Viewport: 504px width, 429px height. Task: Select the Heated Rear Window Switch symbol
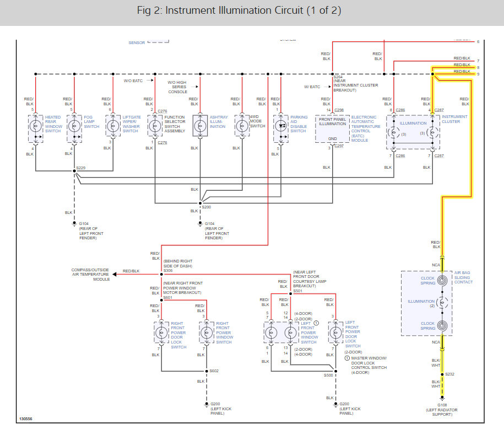click(x=35, y=126)
